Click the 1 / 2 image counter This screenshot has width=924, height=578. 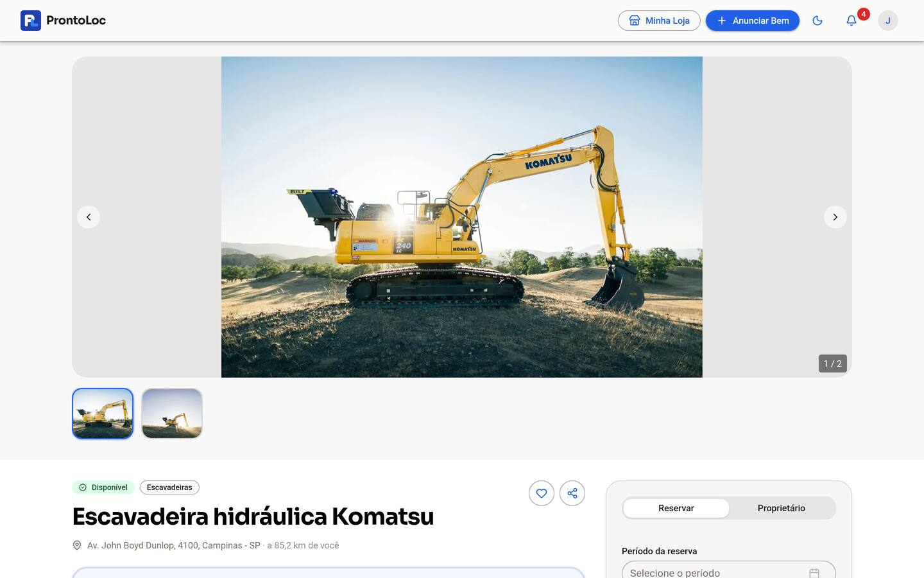[833, 363]
